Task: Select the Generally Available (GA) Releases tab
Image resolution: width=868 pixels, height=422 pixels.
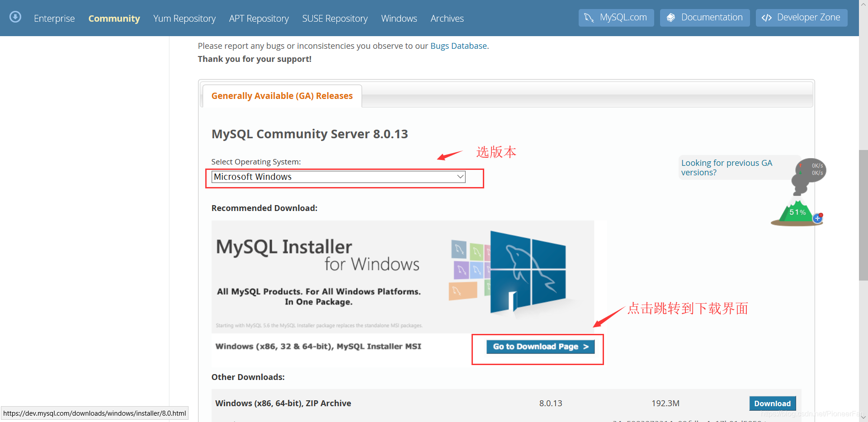Action: click(282, 96)
